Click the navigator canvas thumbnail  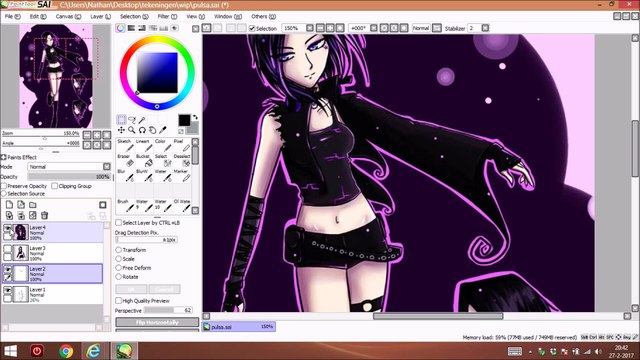[56, 76]
